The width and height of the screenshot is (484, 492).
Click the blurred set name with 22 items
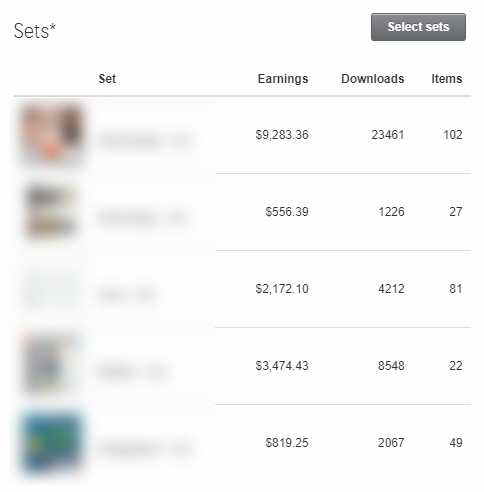coord(133,372)
